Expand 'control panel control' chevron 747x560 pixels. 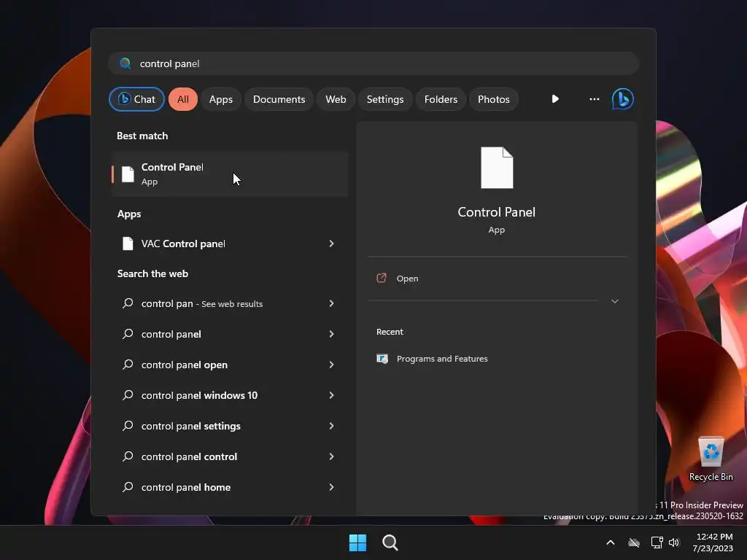332,456
